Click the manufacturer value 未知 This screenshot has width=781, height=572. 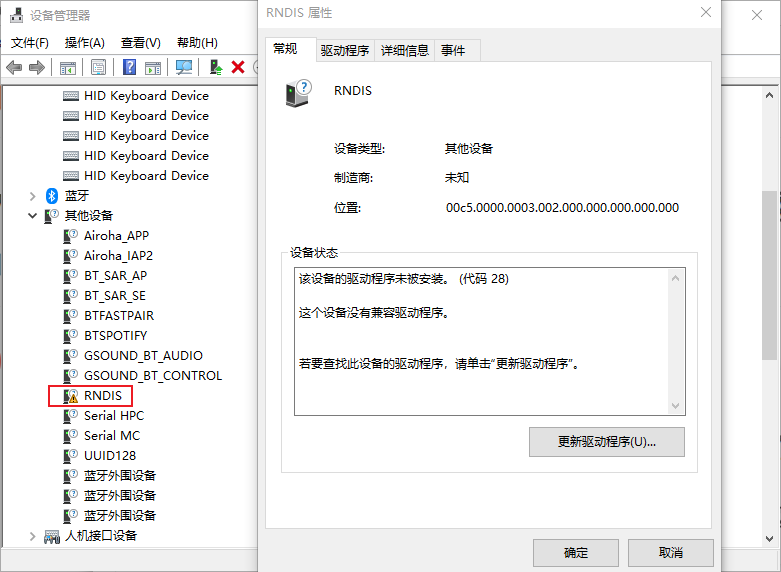point(457,177)
